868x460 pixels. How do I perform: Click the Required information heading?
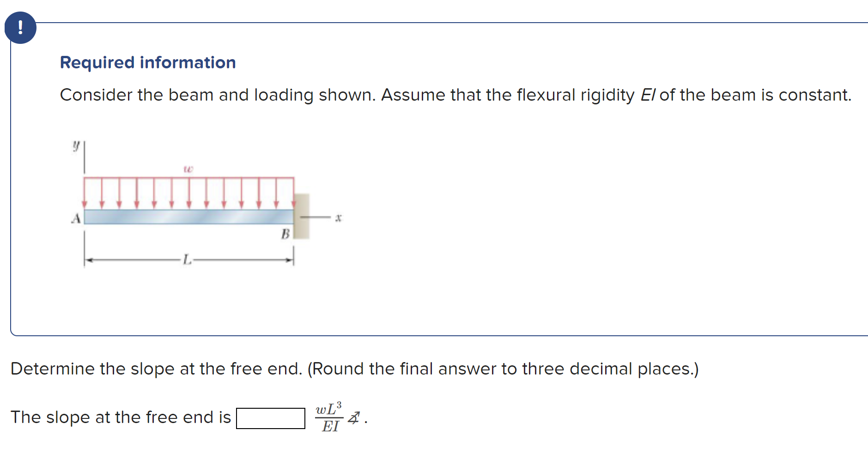click(x=148, y=62)
